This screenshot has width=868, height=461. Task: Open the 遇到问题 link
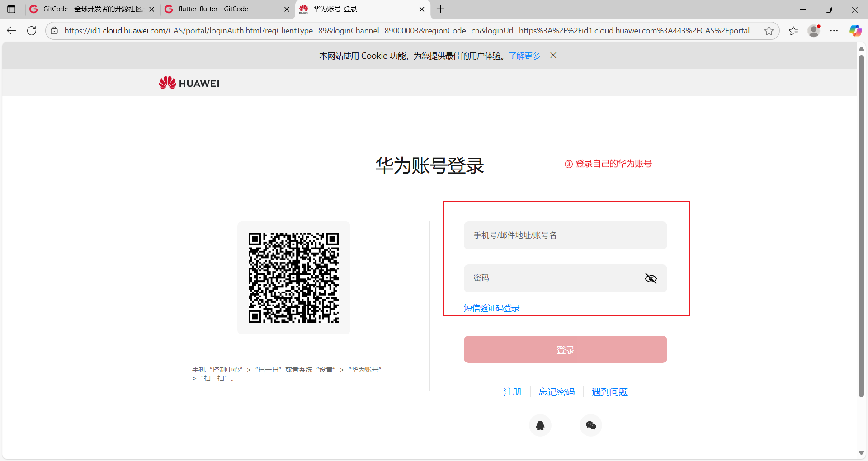pyautogui.click(x=610, y=392)
